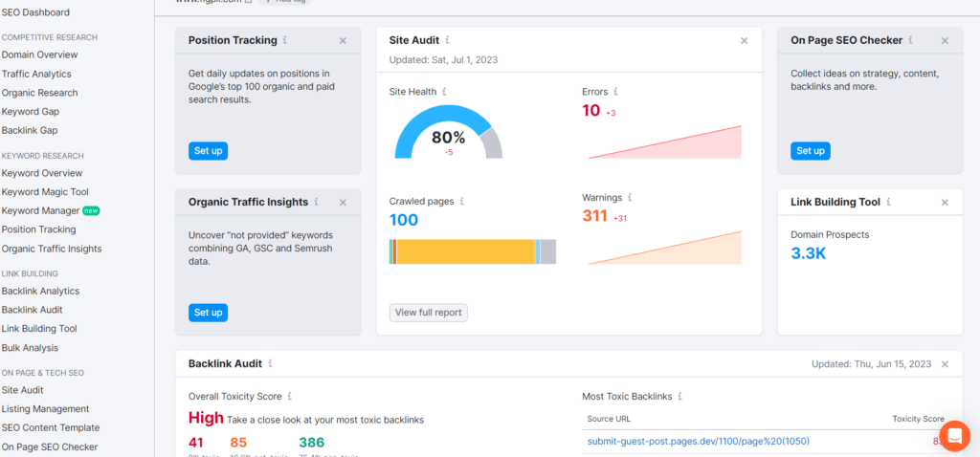Image resolution: width=980 pixels, height=457 pixels.
Task: Open Traffic Analytics in sidebar
Action: (x=36, y=74)
